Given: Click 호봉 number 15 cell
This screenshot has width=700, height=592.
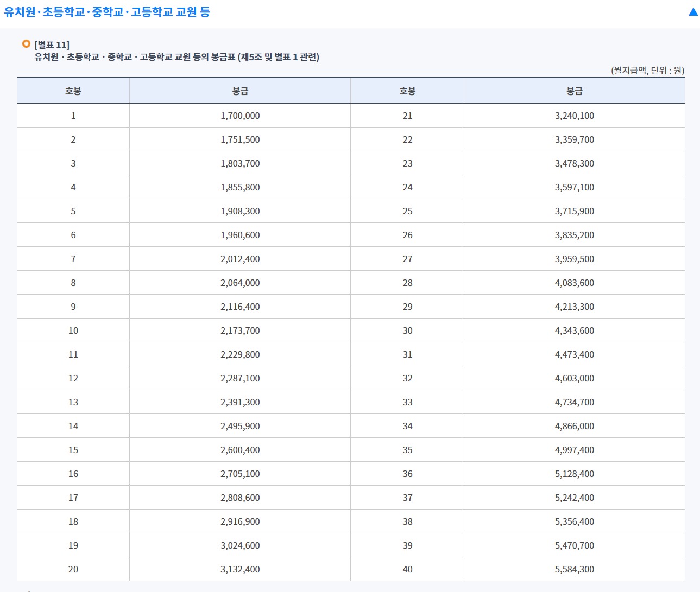Looking at the screenshot, I should [x=73, y=450].
